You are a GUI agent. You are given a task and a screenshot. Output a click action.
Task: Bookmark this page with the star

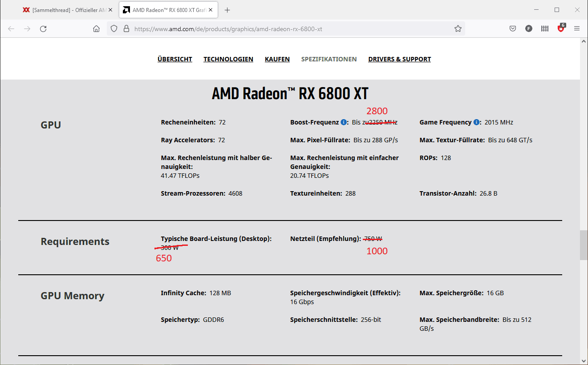(458, 28)
